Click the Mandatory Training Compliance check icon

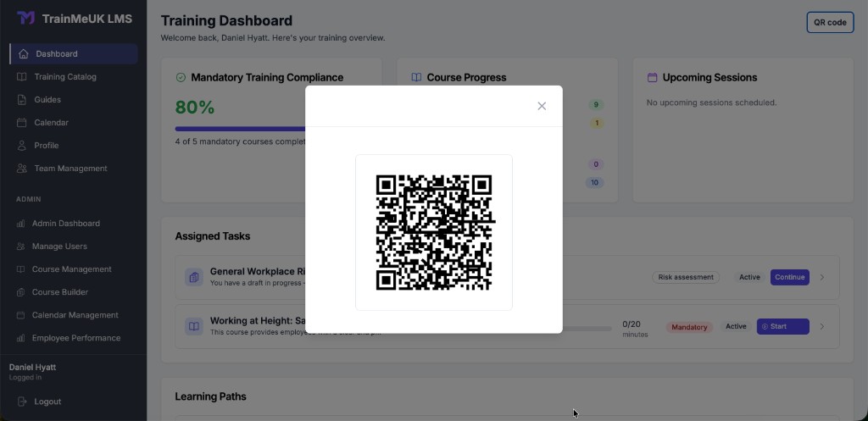tap(181, 77)
